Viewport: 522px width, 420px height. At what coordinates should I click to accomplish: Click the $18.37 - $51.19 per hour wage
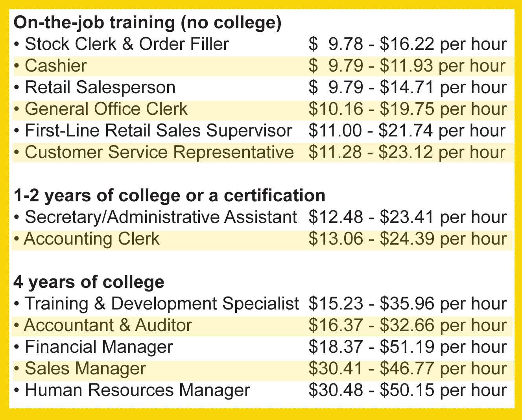[408, 347]
